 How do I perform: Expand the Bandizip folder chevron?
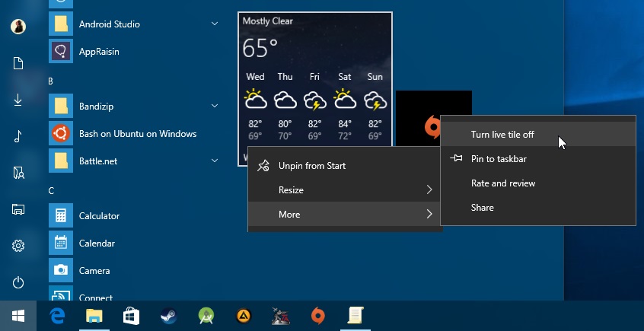215,106
